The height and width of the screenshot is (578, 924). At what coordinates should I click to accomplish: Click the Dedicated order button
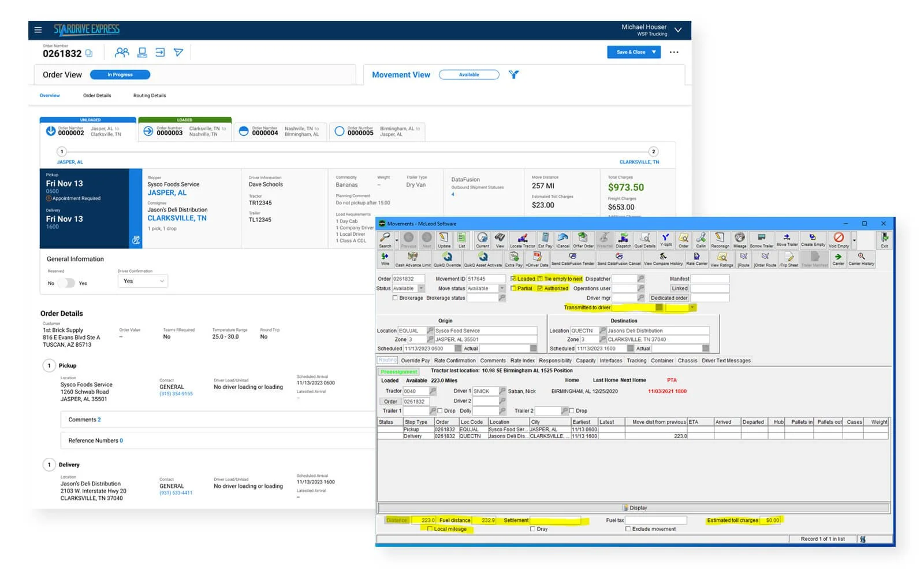(669, 298)
